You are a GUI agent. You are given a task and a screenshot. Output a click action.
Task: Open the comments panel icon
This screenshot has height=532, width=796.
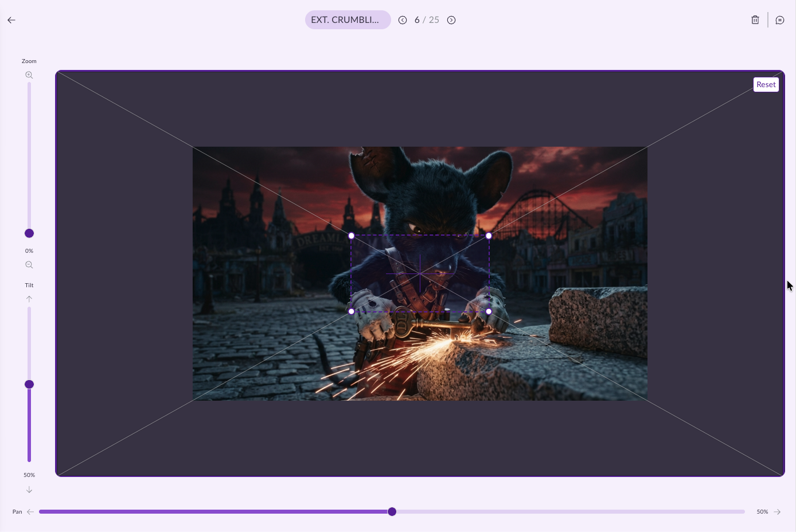(x=780, y=20)
